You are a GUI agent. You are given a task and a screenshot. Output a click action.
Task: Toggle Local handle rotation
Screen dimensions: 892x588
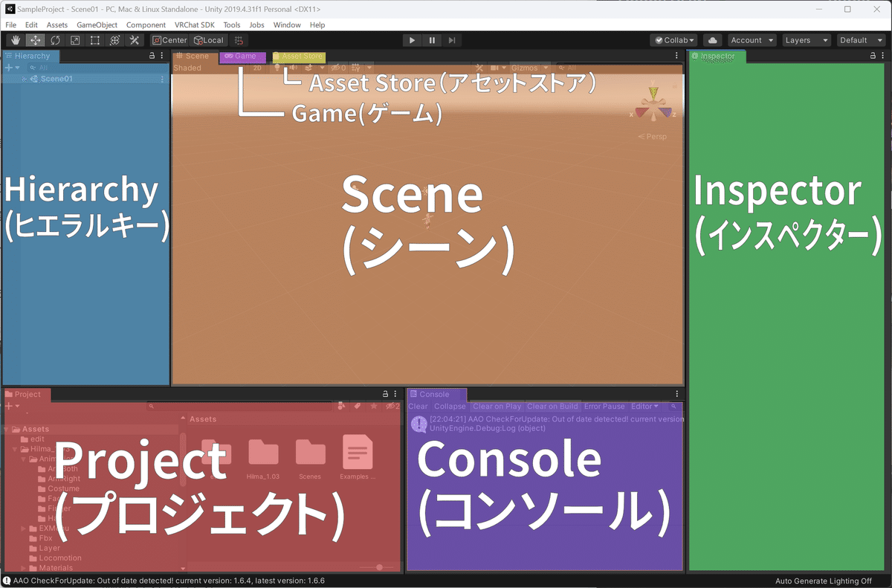click(x=208, y=40)
